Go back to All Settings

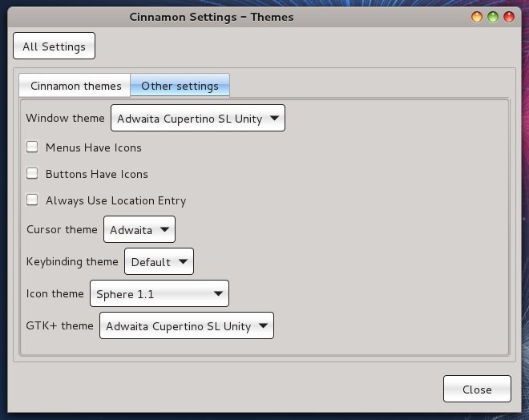coord(54,46)
